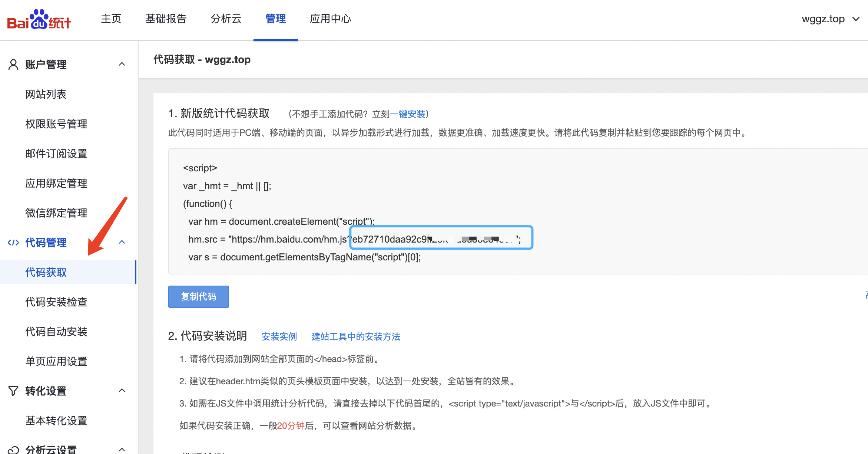Go to the 应用中心 tab
This screenshot has height=454, width=868.
pos(330,19)
